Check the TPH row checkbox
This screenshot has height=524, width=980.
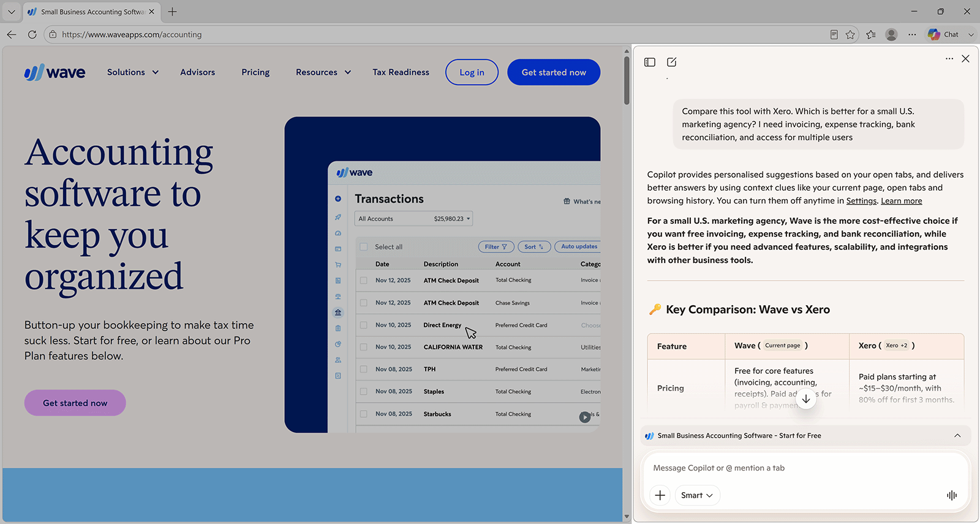click(363, 369)
